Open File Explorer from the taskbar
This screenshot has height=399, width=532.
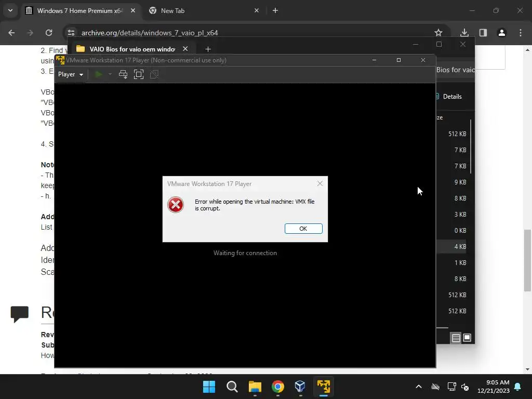point(255,387)
